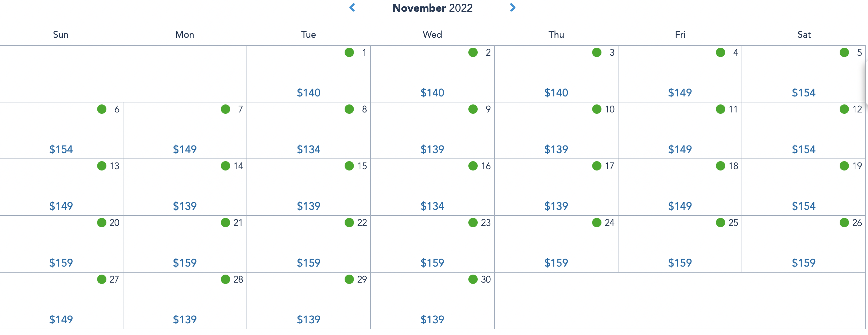Click green availability dot for November 1
Image resolution: width=868 pixels, height=335 pixels.
pos(349,52)
